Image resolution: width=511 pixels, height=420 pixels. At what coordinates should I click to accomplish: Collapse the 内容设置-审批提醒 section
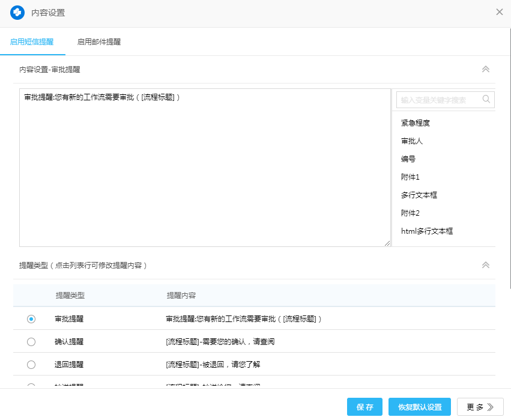coord(486,69)
